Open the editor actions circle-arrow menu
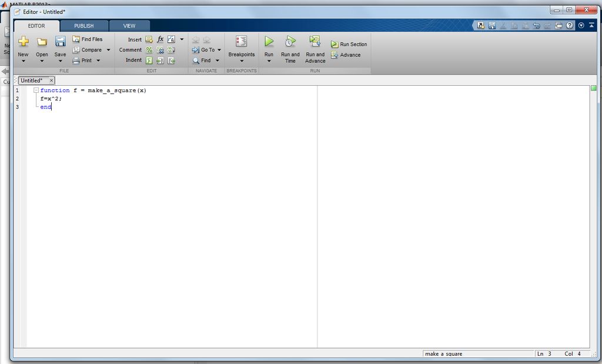Viewport: 602px width, 364px height. coord(581,26)
